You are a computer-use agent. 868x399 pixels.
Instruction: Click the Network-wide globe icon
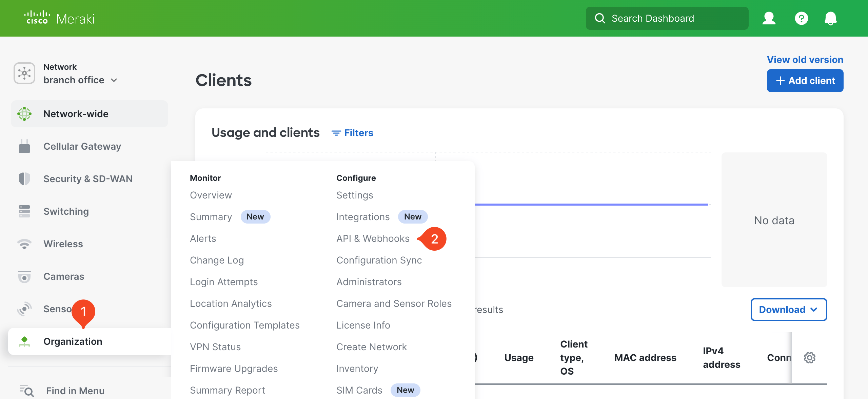tap(24, 114)
